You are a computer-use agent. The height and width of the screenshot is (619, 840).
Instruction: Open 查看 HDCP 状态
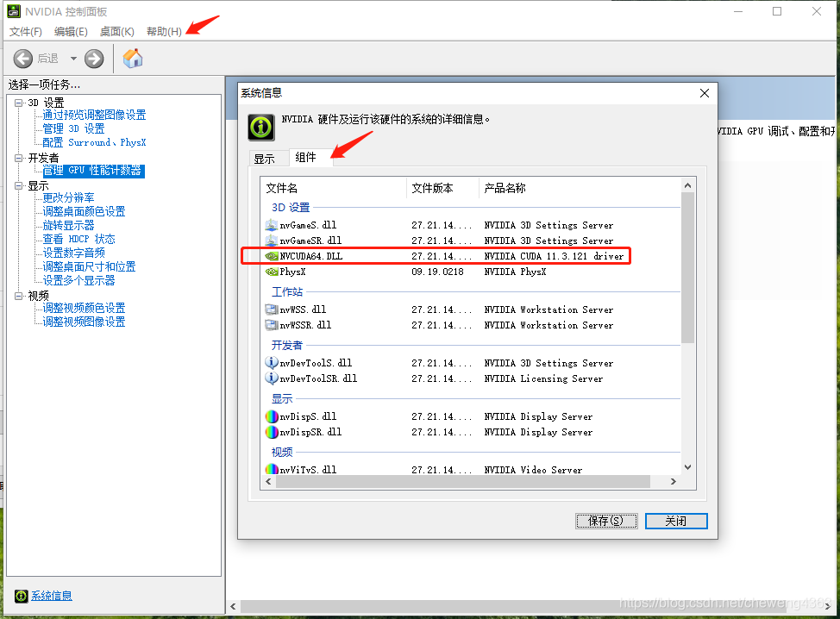coord(78,239)
